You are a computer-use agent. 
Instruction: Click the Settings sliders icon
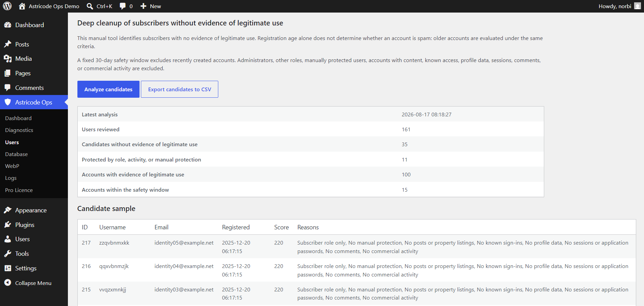8,268
